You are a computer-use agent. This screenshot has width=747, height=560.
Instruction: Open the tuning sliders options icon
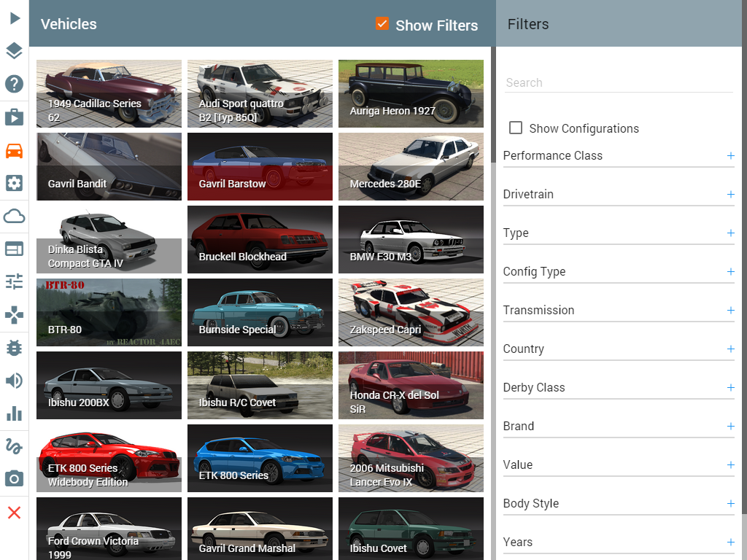coord(15,281)
